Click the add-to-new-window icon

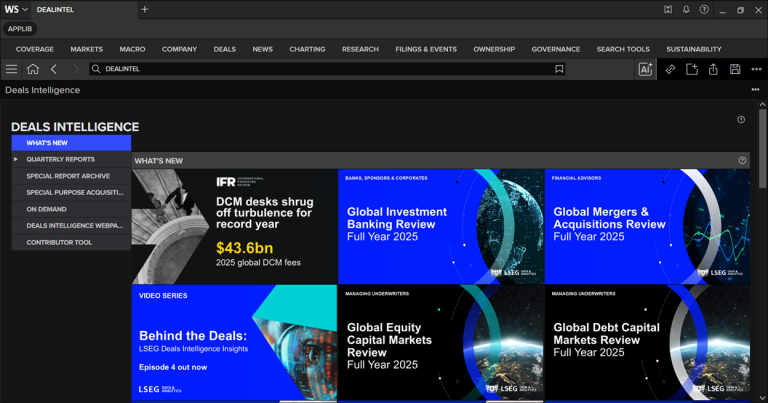(692, 69)
